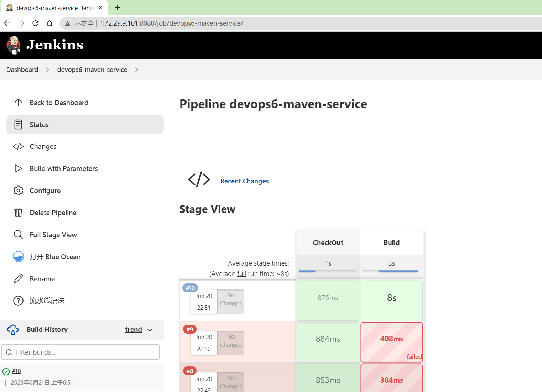Open devops6-maven-service breadcrumb link
Image resolution: width=542 pixels, height=392 pixels.
coord(92,69)
